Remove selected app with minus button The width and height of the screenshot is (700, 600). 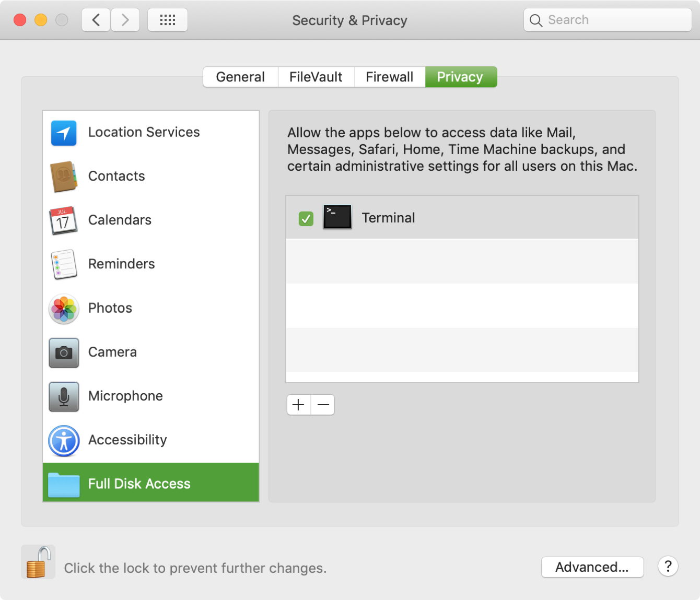(x=323, y=405)
